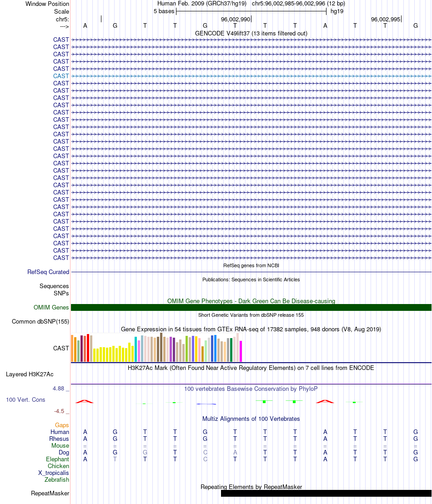Screen dimensions: 432x504
Task: Click the Sequences SNPs track label
Action: click(x=54, y=289)
